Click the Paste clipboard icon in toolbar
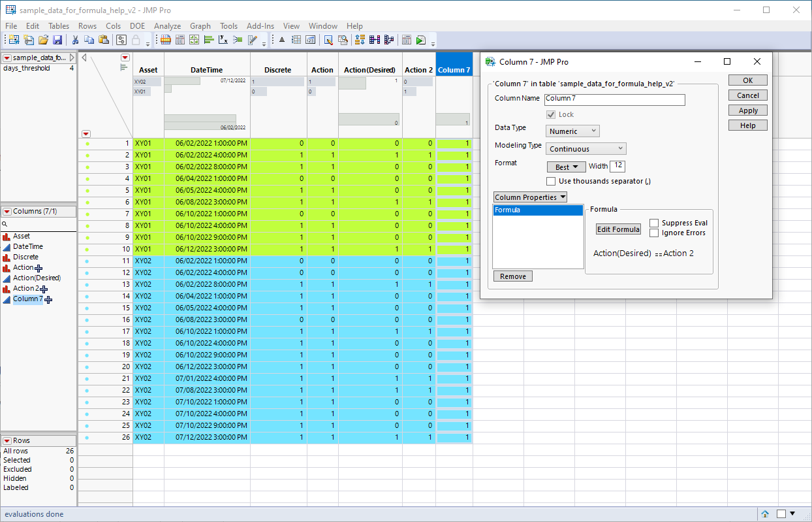812x522 pixels. pyautogui.click(x=103, y=40)
